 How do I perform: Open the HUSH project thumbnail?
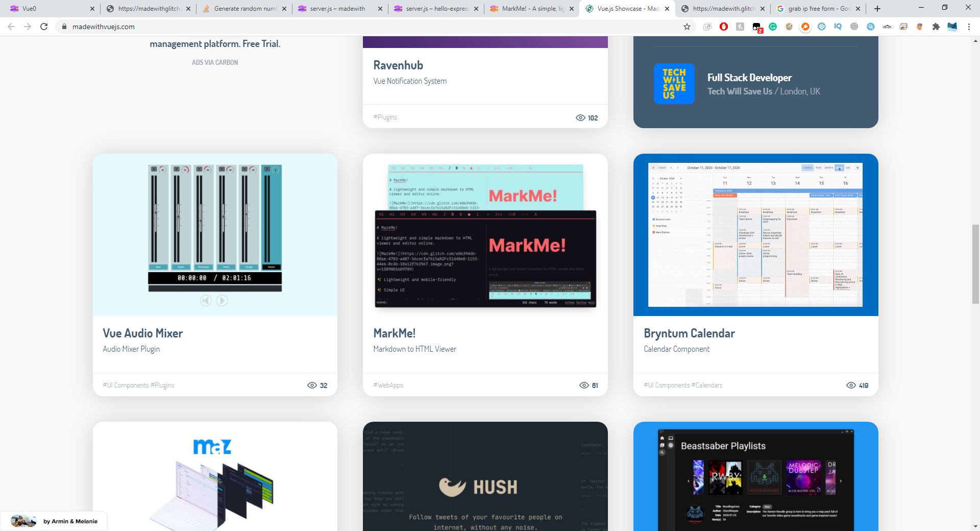coord(485,476)
